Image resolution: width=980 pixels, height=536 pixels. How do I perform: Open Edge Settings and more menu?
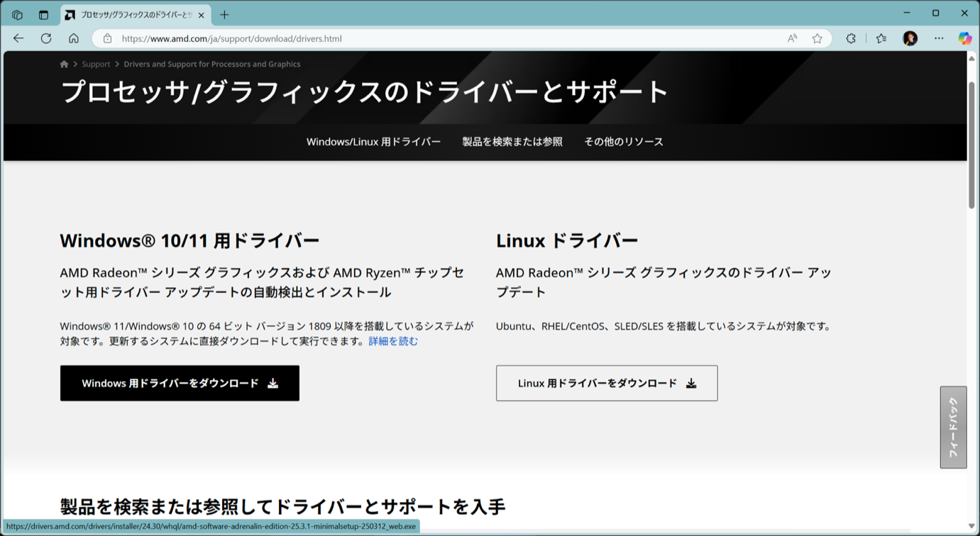pyautogui.click(x=939, y=38)
